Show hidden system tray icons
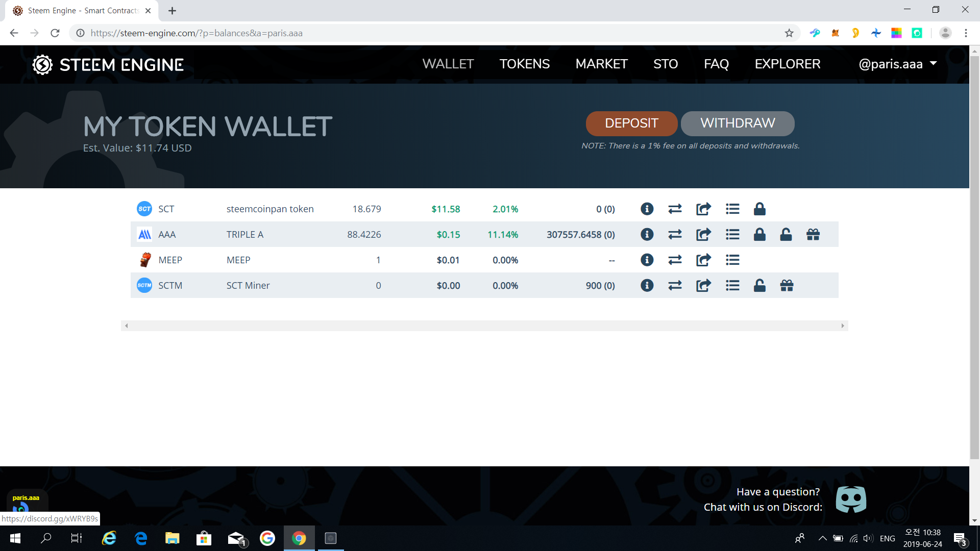Viewport: 980px width, 551px height. tap(822, 538)
